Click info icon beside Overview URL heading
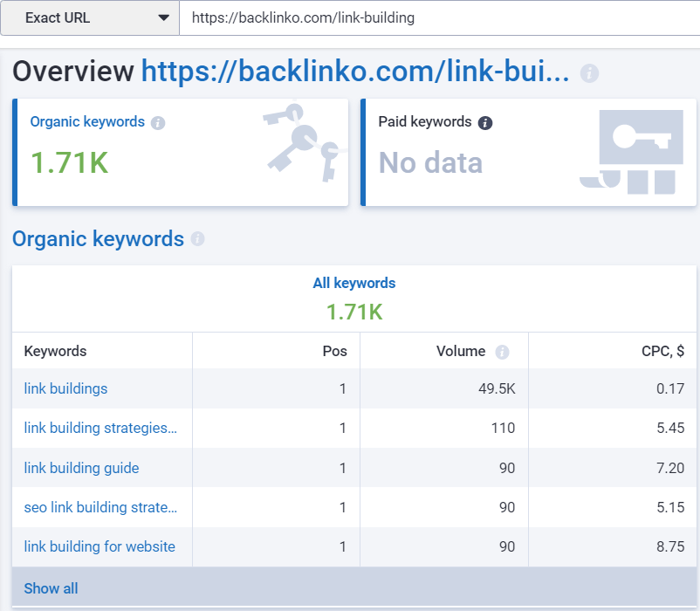This screenshot has width=700, height=611. pos(590,73)
